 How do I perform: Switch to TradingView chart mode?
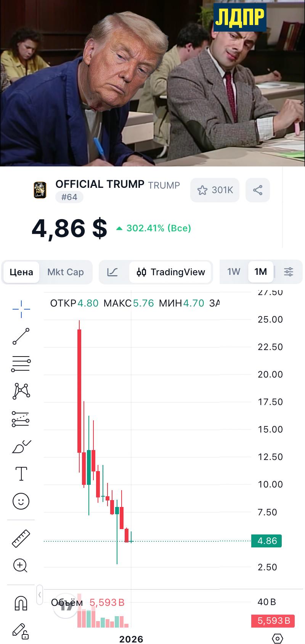pyautogui.click(x=171, y=272)
